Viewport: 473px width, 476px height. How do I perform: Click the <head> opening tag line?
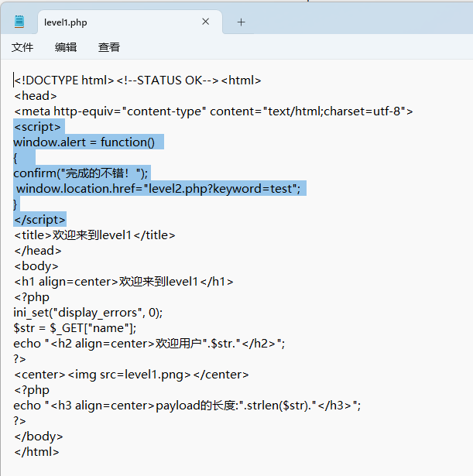pos(35,96)
